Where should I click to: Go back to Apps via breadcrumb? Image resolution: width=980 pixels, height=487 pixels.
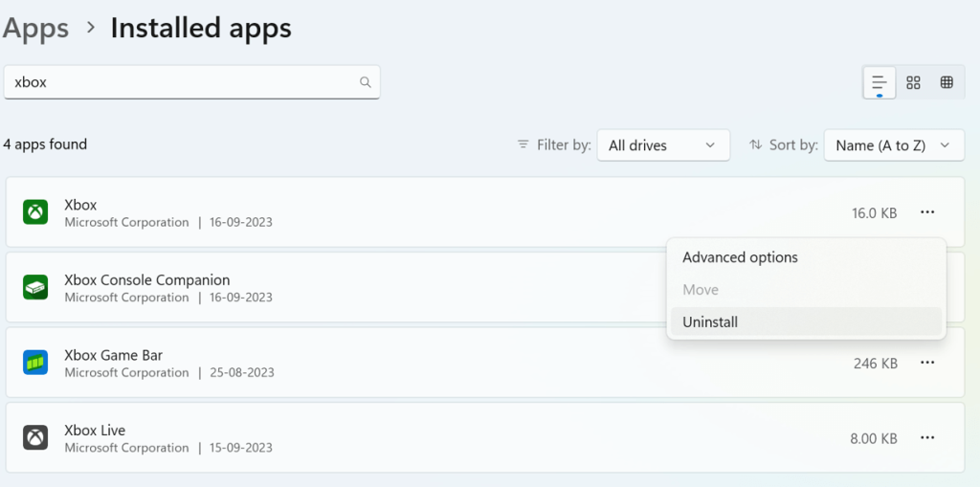(x=35, y=28)
